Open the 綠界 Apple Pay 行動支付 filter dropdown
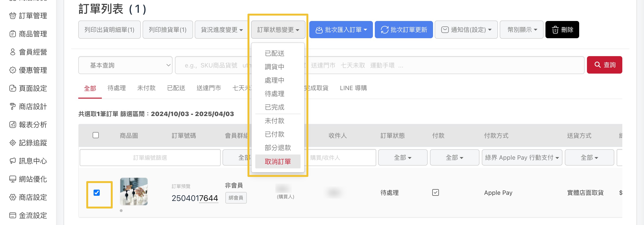Viewport: 644px width, 225px height. (x=522, y=158)
